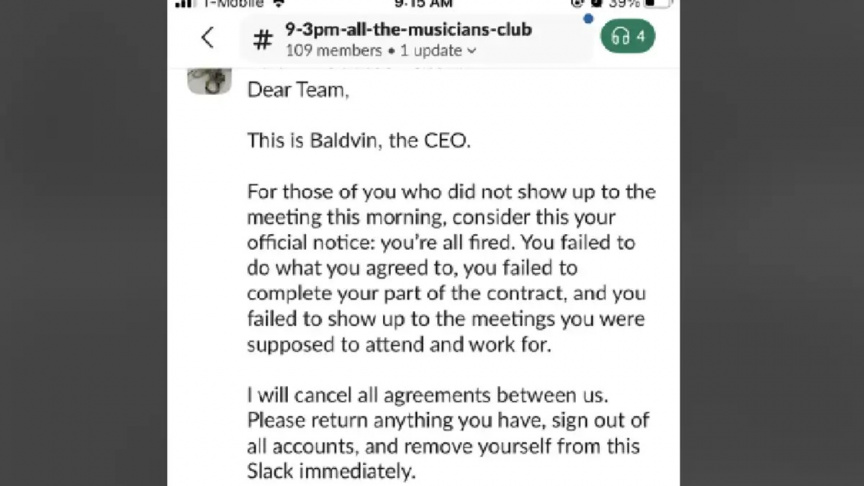Click the hash symbol beside channel name
864x486 pixels.
point(262,40)
